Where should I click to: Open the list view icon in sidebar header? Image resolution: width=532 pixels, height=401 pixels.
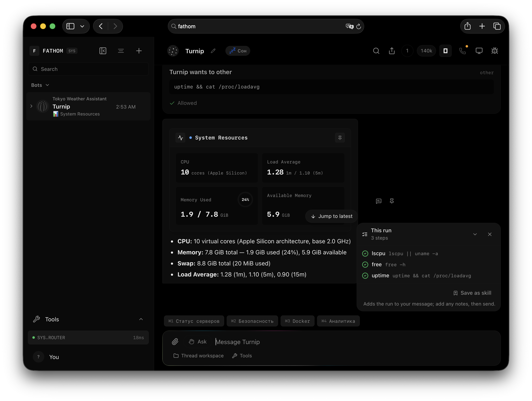(x=121, y=51)
